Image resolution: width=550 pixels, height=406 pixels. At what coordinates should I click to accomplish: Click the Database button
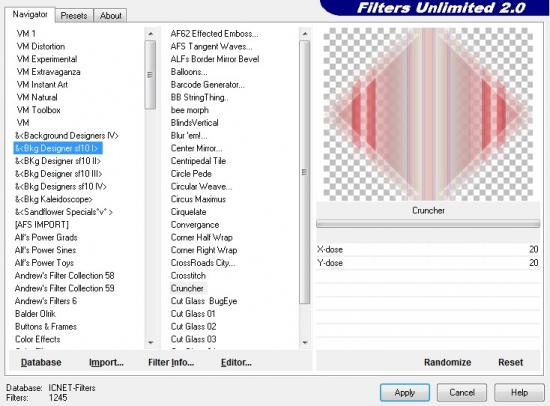41,362
